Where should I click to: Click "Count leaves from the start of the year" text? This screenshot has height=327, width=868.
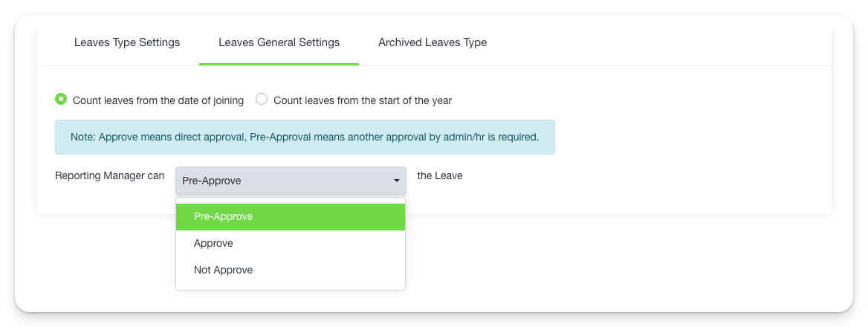[x=363, y=100]
